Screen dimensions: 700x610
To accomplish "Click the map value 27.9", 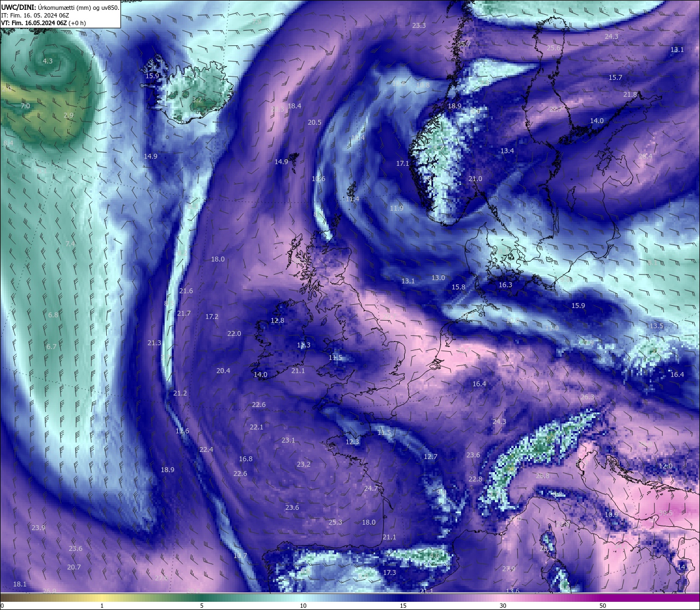I will tap(509, 568).
